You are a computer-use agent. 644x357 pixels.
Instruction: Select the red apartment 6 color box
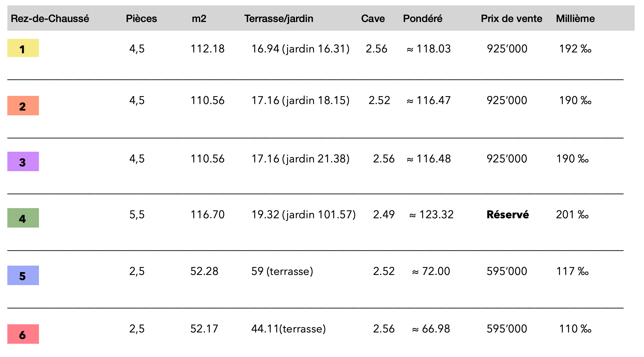coord(23,334)
